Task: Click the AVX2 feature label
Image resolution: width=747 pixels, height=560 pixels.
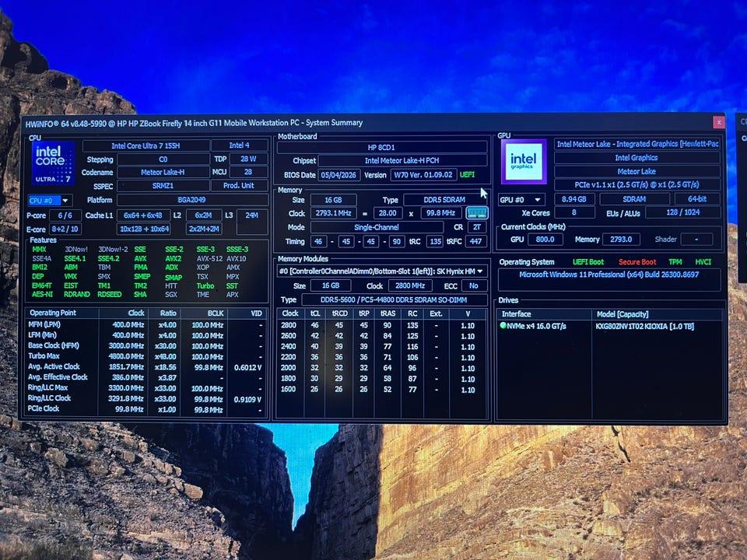Action: tap(173, 258)
